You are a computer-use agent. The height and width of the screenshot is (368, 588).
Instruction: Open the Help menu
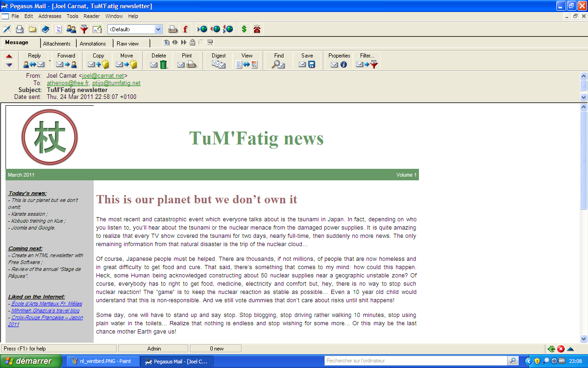133,16
